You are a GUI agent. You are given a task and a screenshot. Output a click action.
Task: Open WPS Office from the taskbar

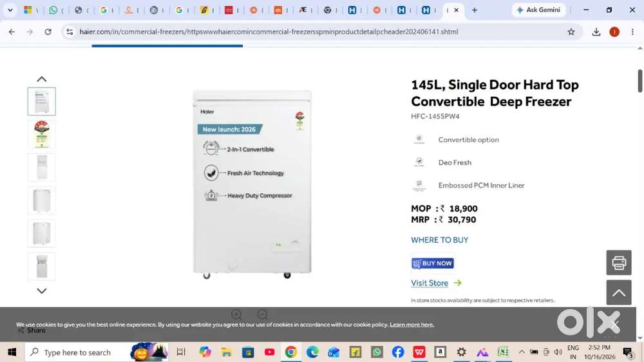[419, 352]
